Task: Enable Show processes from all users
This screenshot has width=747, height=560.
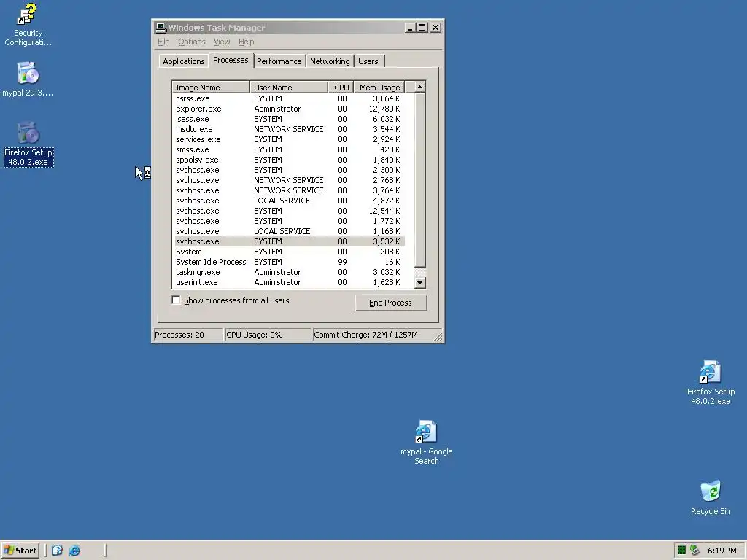Action: tap(177, 300)
